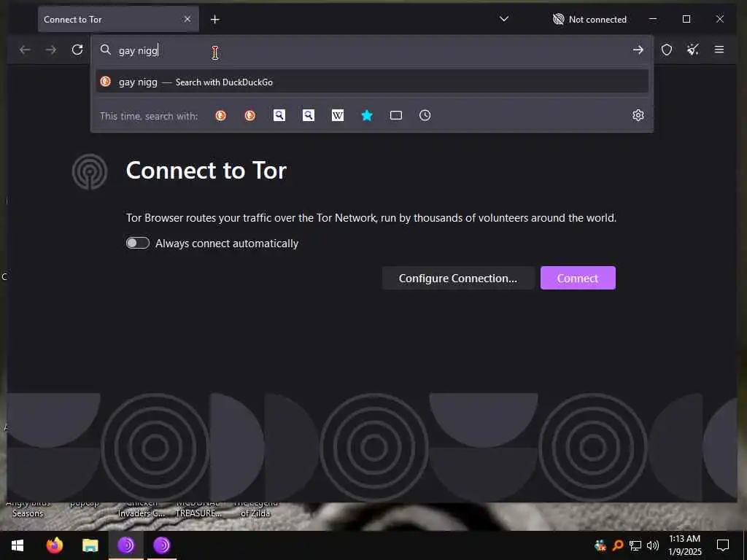Toggle Always connect automatically switch
The height and width of the screenshot is (560, 747).
(138, 243)
